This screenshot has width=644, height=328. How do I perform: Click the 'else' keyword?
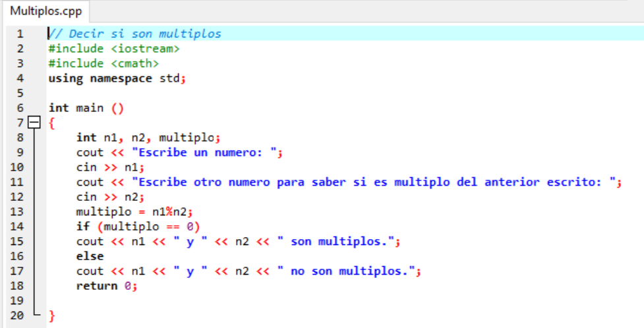click(x=90, y=256)
